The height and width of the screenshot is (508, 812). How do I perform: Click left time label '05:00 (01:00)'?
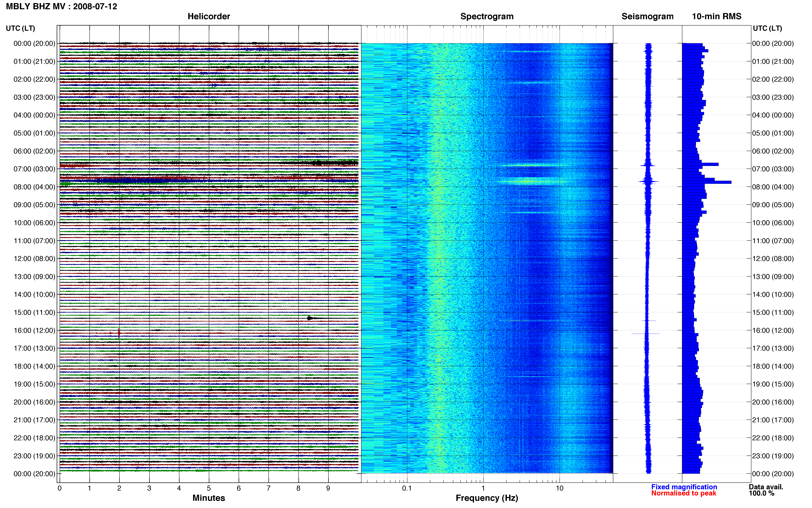[34, 133]
